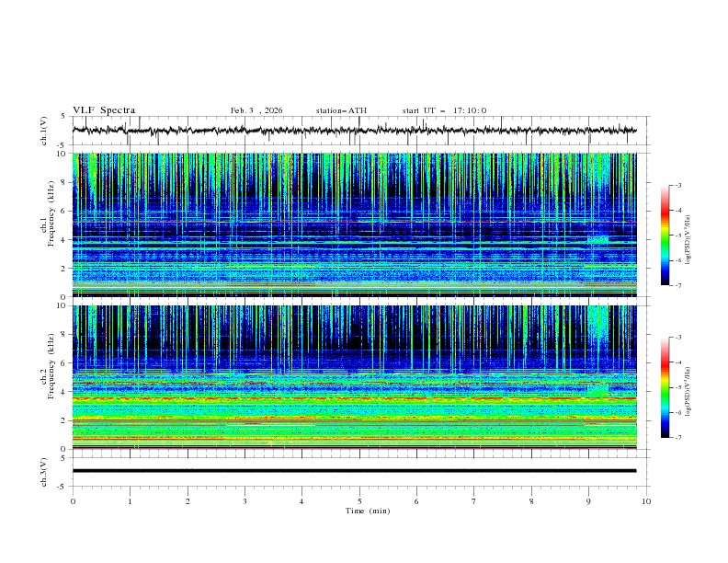Screen dimensions: 728x563
Task: Click the "-5" label on lower colorbar
Action: pyautogui.click(x=677, y=387)
